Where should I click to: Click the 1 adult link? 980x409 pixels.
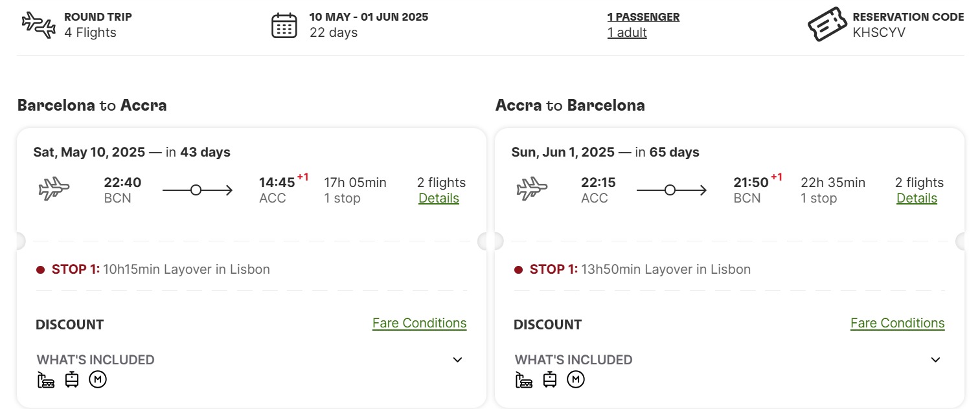pyautogui.click(x=627, y=32)
